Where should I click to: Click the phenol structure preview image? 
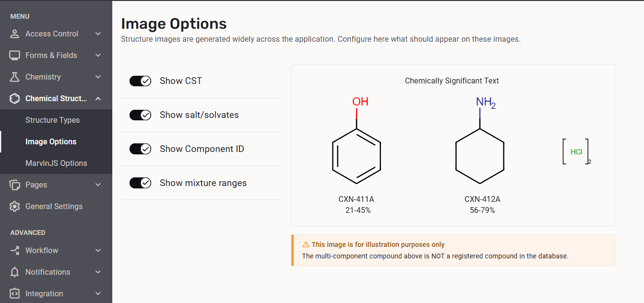pos(357,144)
